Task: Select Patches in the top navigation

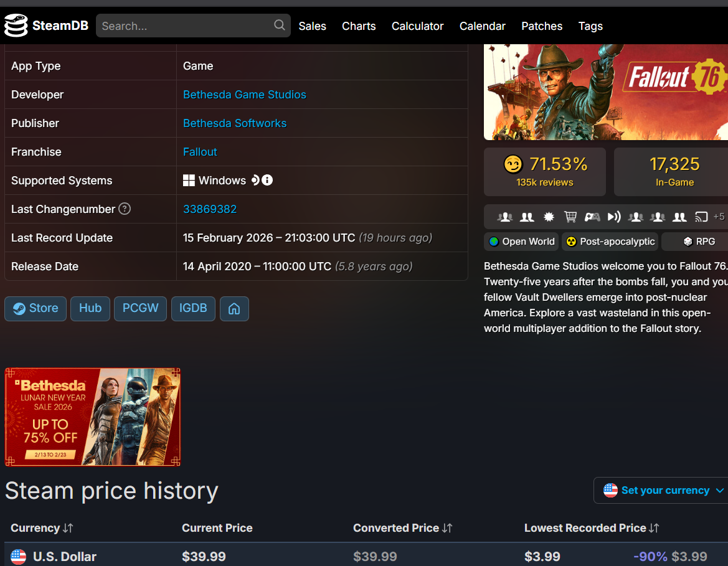Action: 542,26
